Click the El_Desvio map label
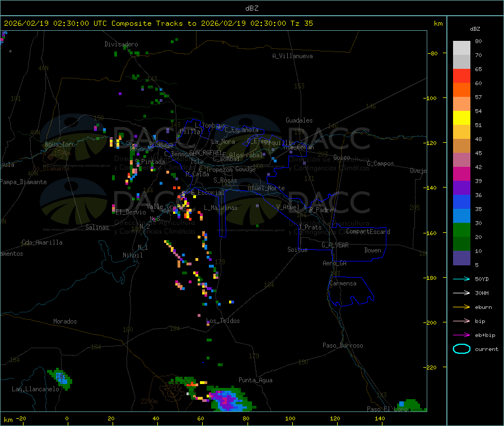This screenshot has height=426, width=504. click(131, 212)
